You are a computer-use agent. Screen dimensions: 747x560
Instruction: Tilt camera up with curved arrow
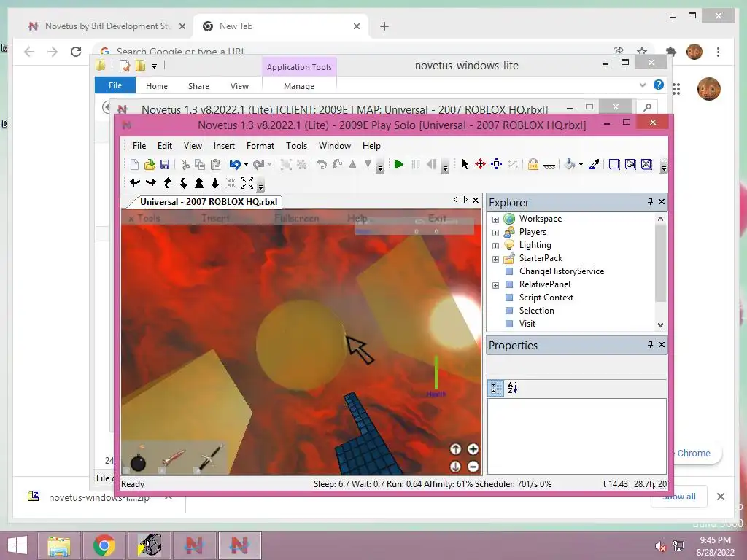(x=167, y=183)
